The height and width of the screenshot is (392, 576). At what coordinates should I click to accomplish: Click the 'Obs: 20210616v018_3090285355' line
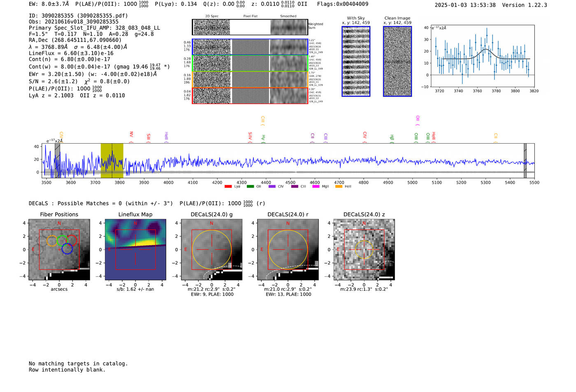point(74,22)
